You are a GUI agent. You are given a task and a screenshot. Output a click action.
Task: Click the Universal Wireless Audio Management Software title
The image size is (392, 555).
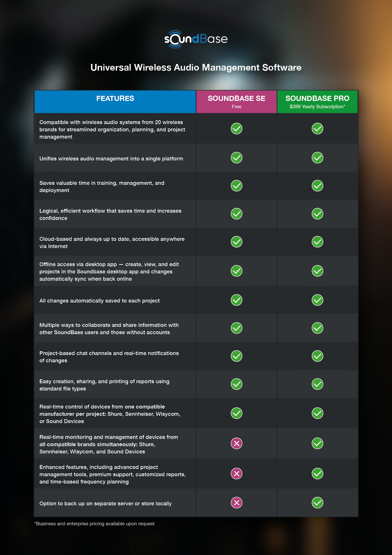pos(196,68)
